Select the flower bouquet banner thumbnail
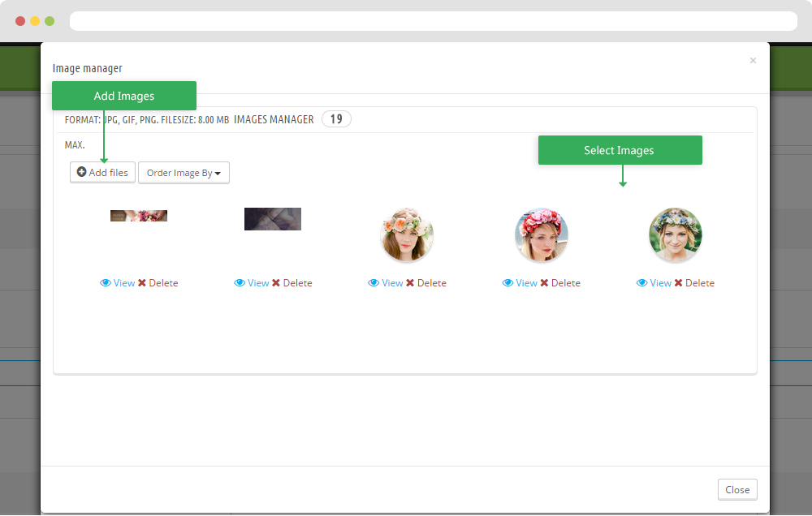 pyautogui.click(x=139, y=216)
